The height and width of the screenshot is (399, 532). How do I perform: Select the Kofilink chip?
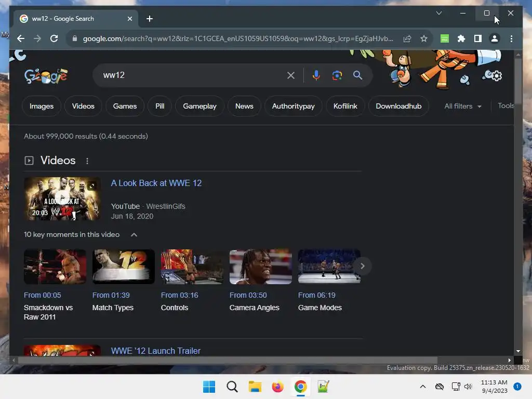pos(345,106)
